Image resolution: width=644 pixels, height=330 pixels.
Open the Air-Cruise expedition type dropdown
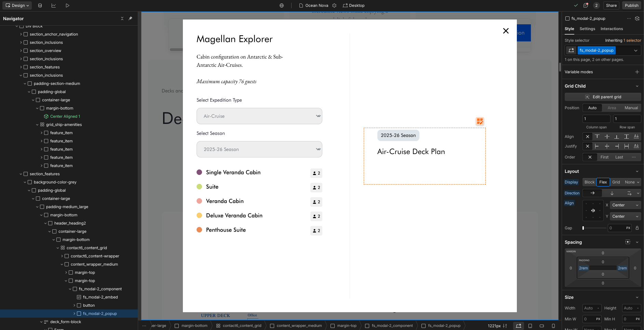(259, 116)
